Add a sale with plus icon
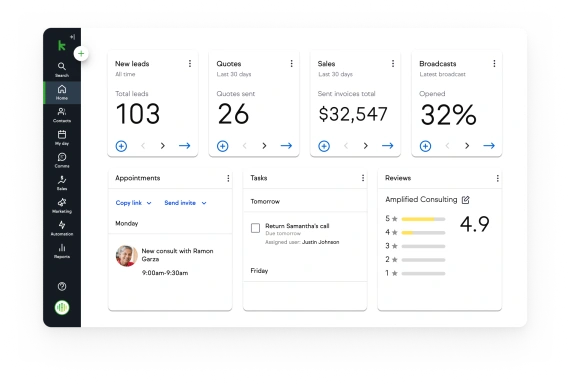Image resolution: width=570 pixels, height=385 pixels. pos(324,146)
